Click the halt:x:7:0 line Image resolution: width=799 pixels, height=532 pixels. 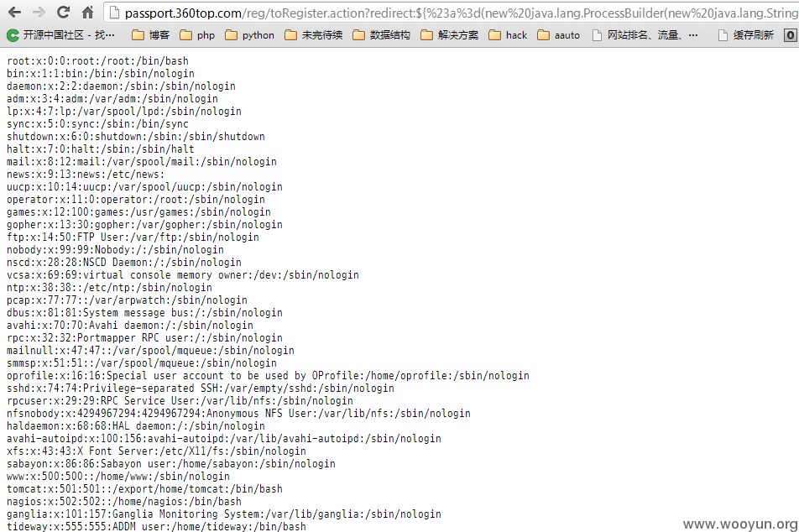click(x=101, y=149)
